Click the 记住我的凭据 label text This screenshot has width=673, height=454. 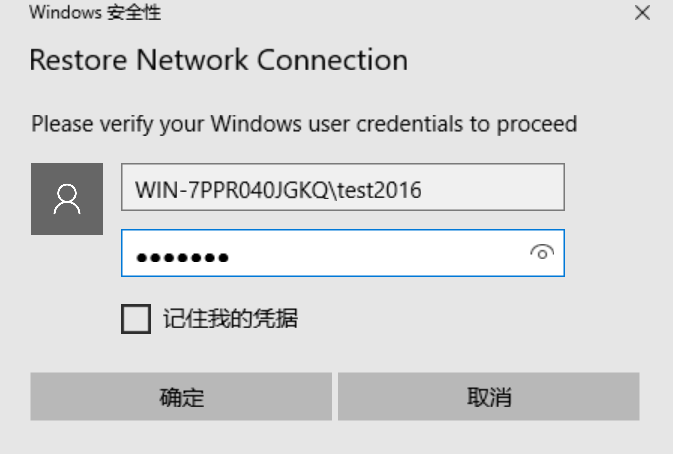coord(230,319)
